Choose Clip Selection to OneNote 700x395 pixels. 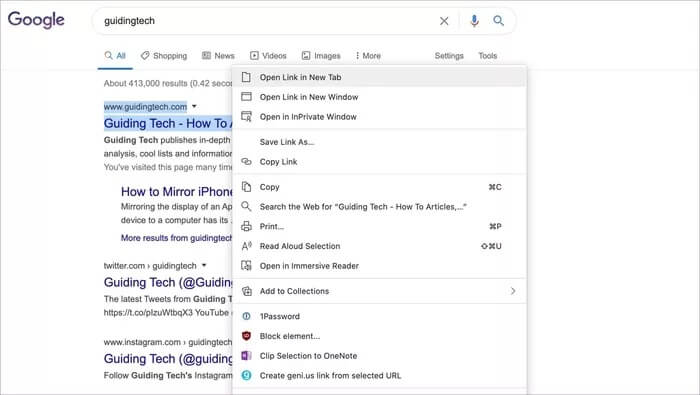[379, 356]
